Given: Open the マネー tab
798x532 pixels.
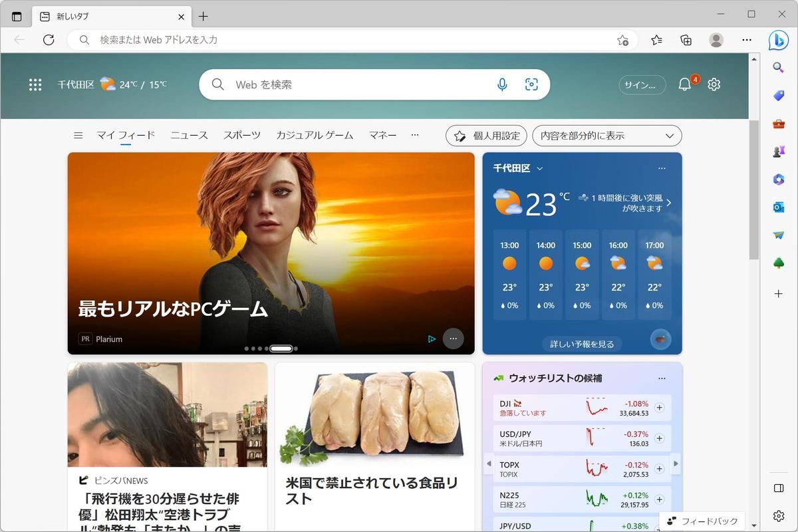Looking at the screenshot, I should [x=382, y=135].
